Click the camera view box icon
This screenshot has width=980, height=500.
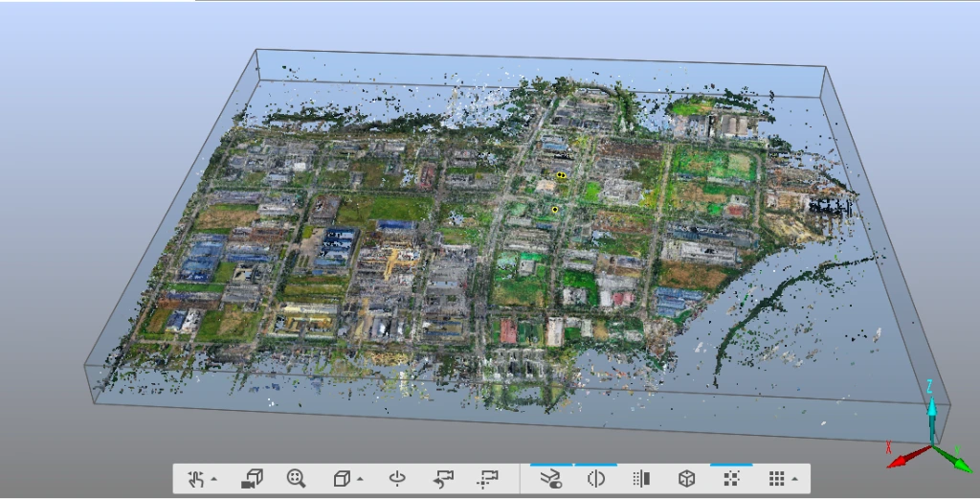[252, 479]
